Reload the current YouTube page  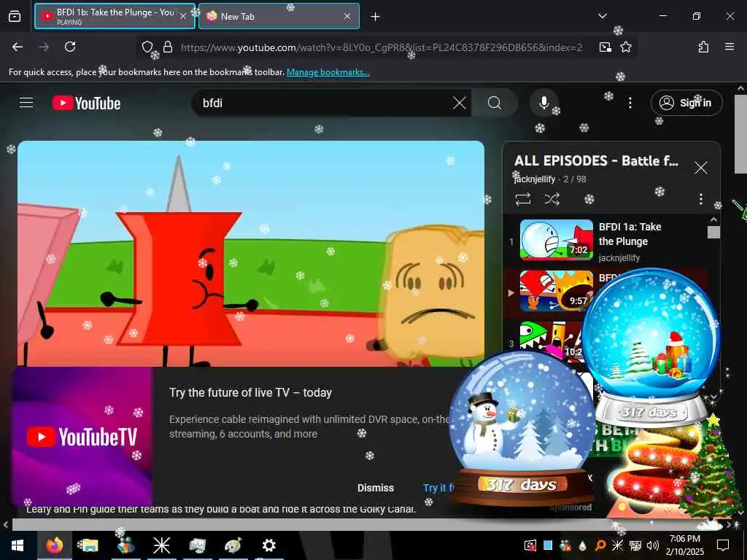70,47
